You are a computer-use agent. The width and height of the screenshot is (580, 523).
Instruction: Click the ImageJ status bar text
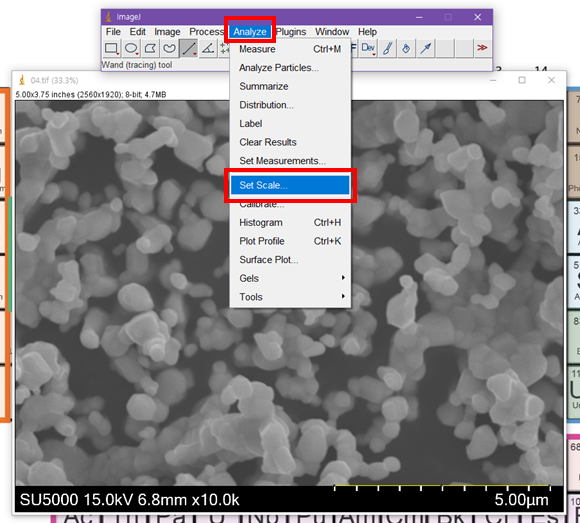[x=137, y=65]
